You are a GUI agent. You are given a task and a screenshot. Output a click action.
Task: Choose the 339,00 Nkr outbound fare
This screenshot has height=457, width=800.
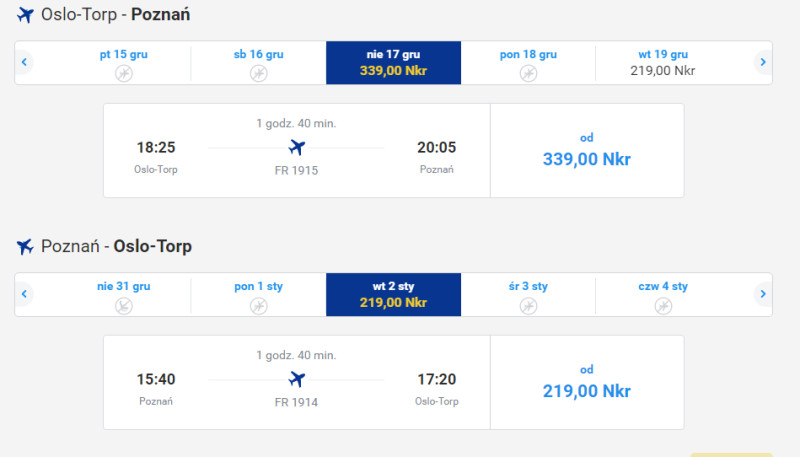pyautogui.click(x=587, y=150)
